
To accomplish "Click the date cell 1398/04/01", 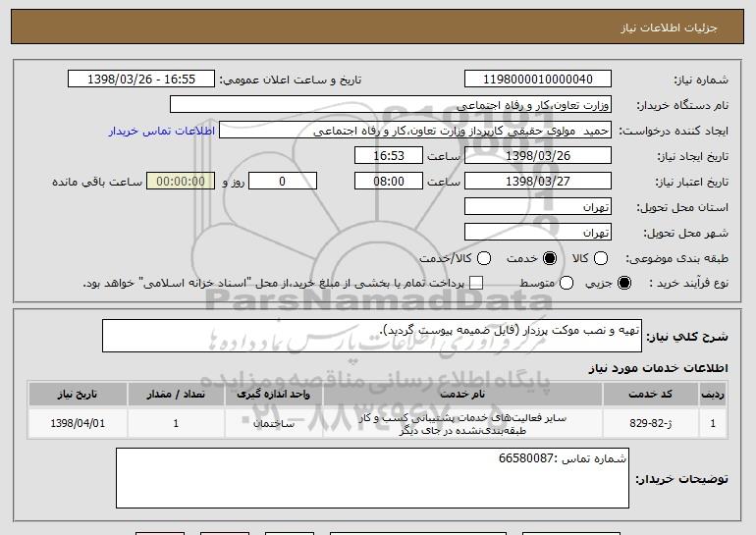I will click(x=78, y=424).
